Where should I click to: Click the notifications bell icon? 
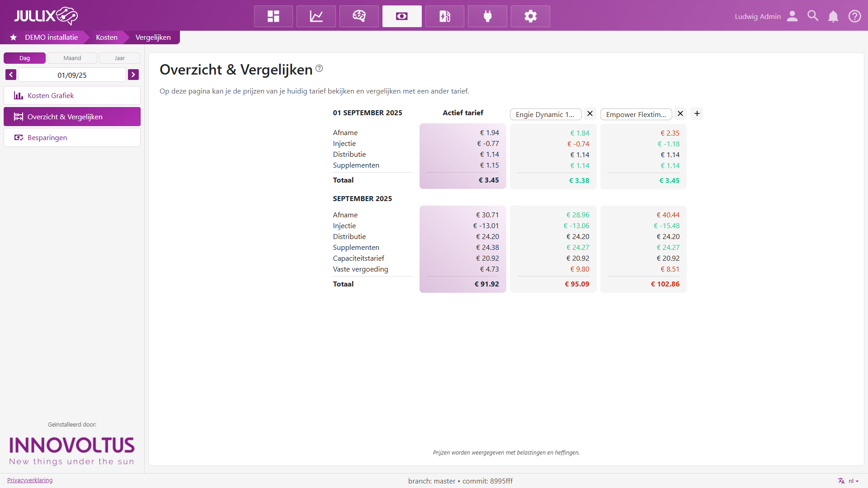(x=833, y=16)
